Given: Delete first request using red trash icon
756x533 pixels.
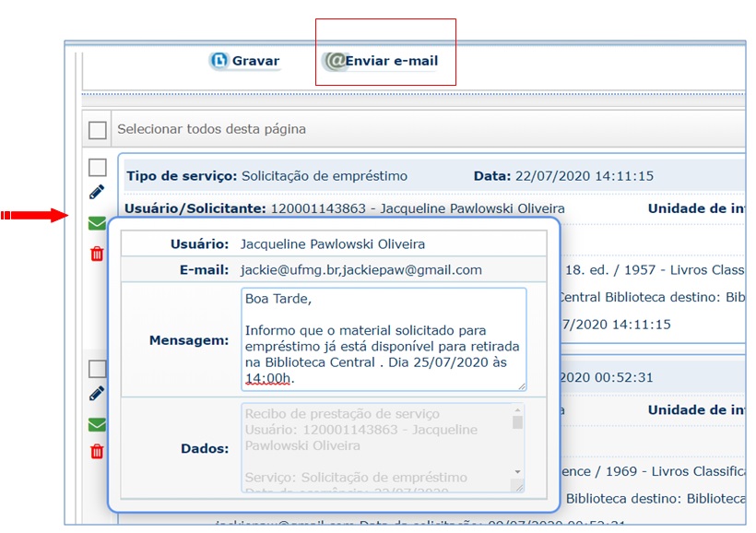Looking at the screenshot, I should point(97,254).
